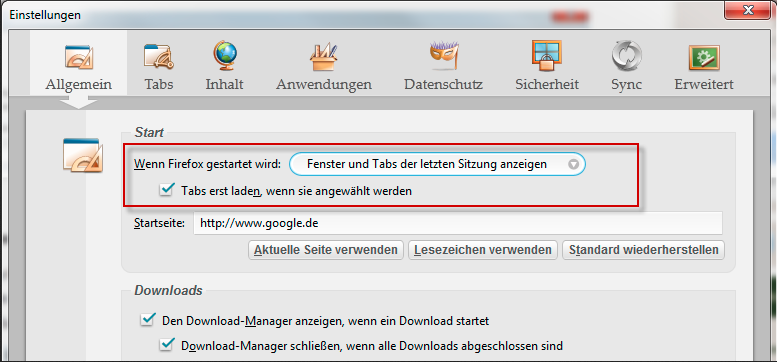777x362 pixels.
Task: Open the Allgemein settings icon
Action: coord(78,57)
